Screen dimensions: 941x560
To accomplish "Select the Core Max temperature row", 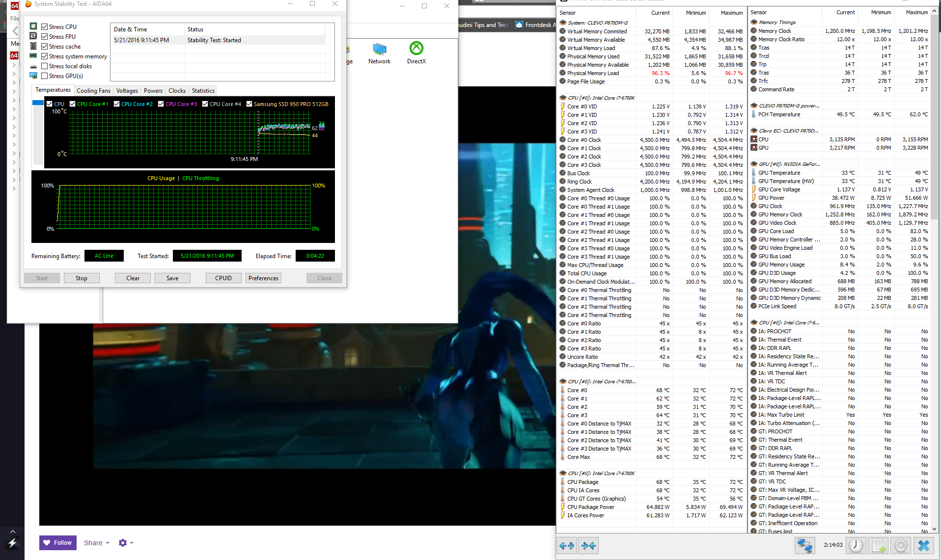I will click(651, 457).
